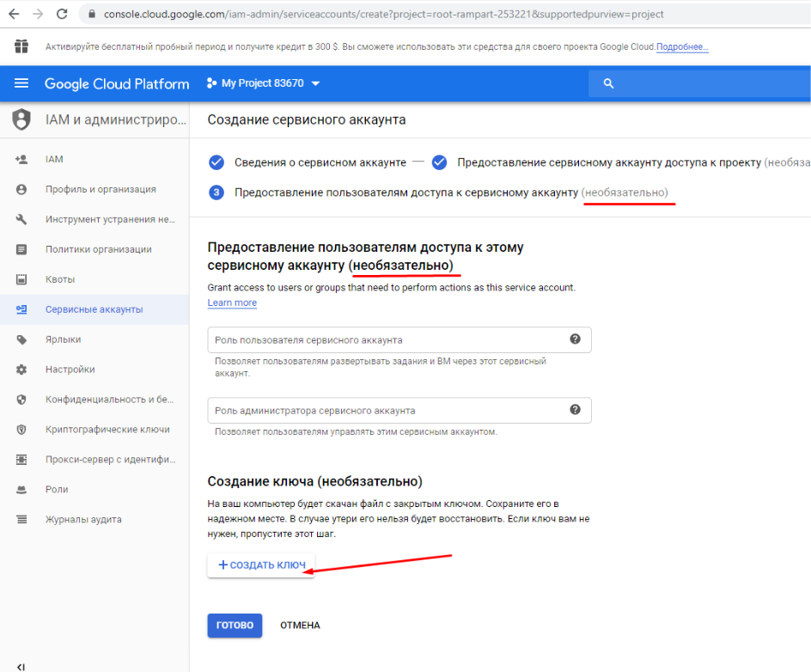Click the Профиль и организация account icon
Screen dimensions: 811x672
click(x=21, y=189)
